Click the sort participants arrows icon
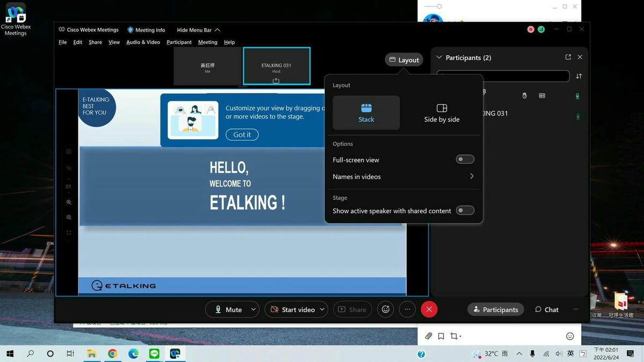Viewport: 644px width, 362px height. click(x=579, y=76)
